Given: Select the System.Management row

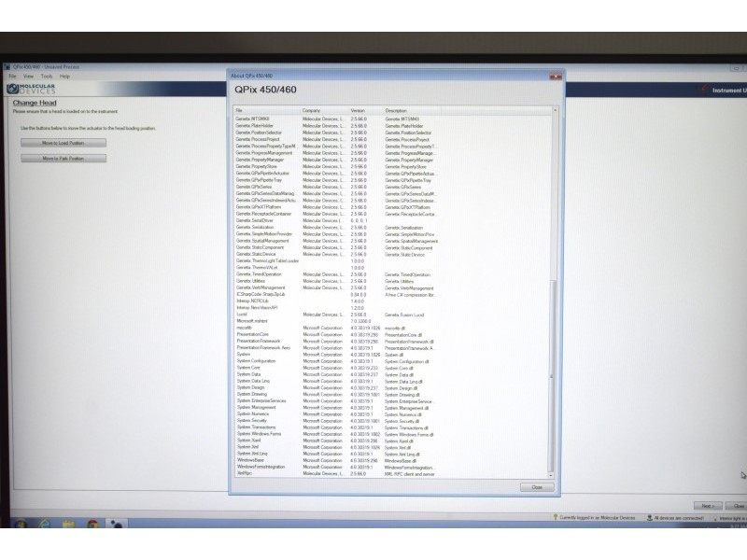Looking at the screenshot, I should point(336,408).
